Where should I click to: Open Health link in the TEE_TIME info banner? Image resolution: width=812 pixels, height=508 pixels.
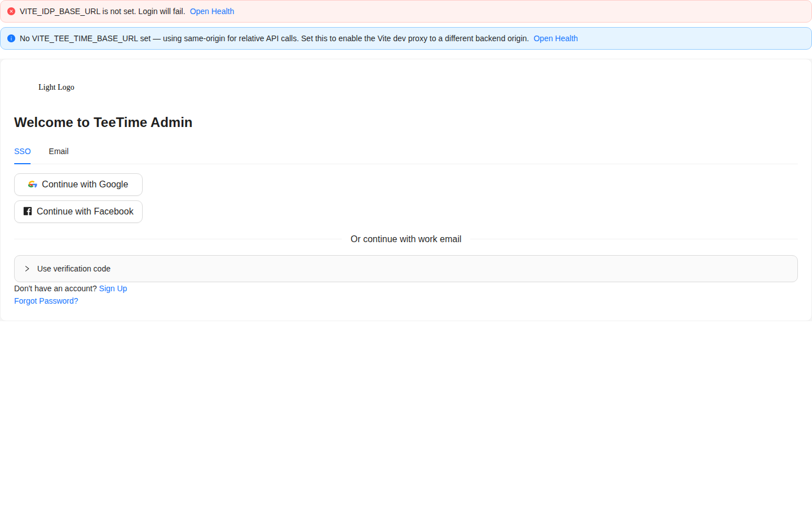tap(555, 38)
